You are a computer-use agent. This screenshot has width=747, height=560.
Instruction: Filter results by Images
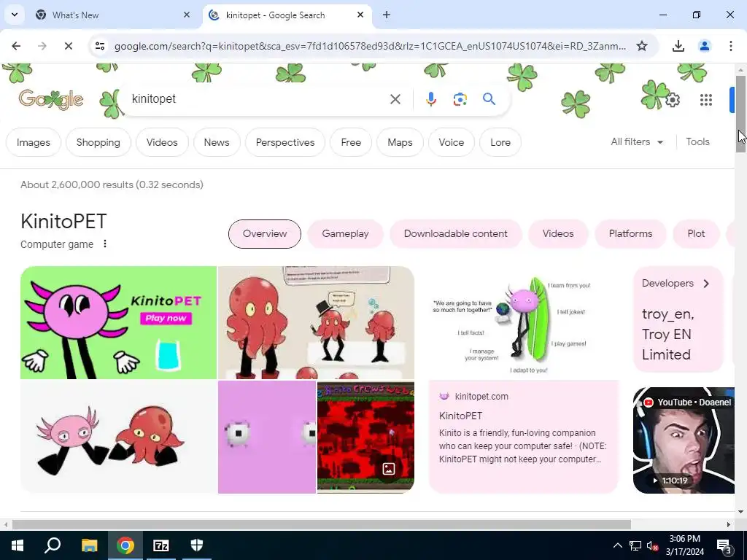34,142
